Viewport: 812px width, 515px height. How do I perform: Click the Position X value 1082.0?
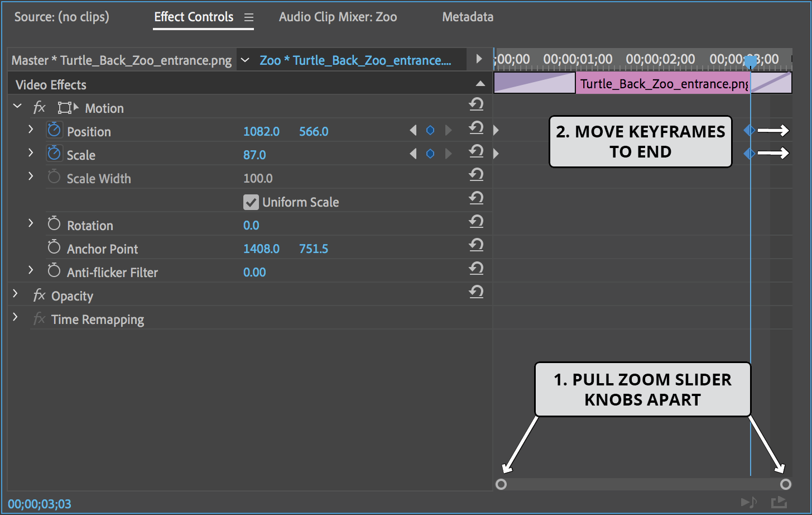coord(261,132)
